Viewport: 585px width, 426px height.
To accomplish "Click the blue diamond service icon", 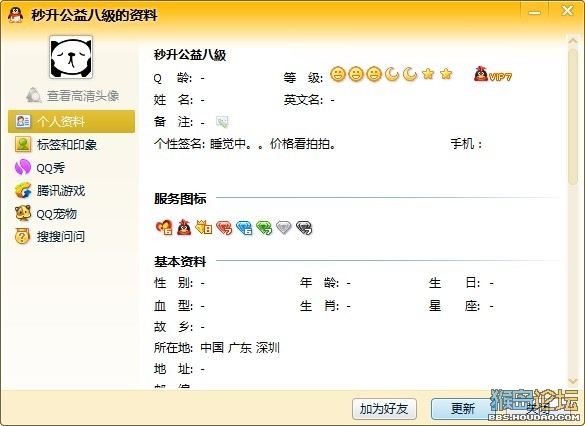I will (x=244, y=228).
